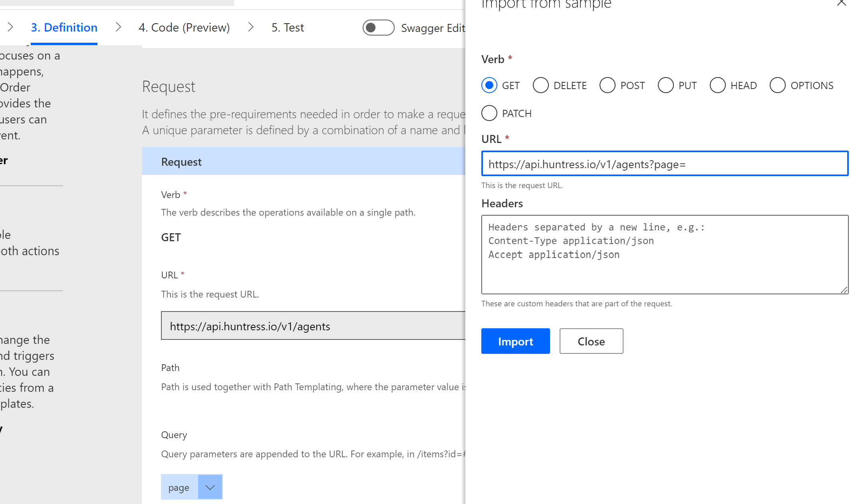Screen dimensions: 850x504
Task: Select the PUT radio button
Action: click(x=666, y=85)
